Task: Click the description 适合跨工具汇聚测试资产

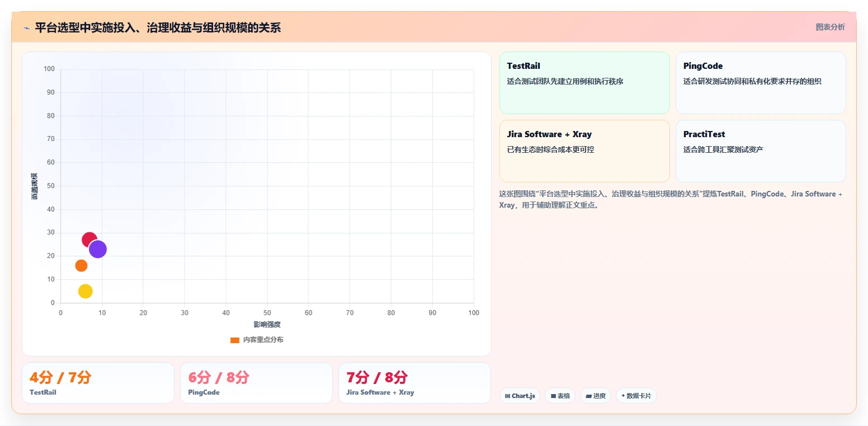Action: click(723, 149)
